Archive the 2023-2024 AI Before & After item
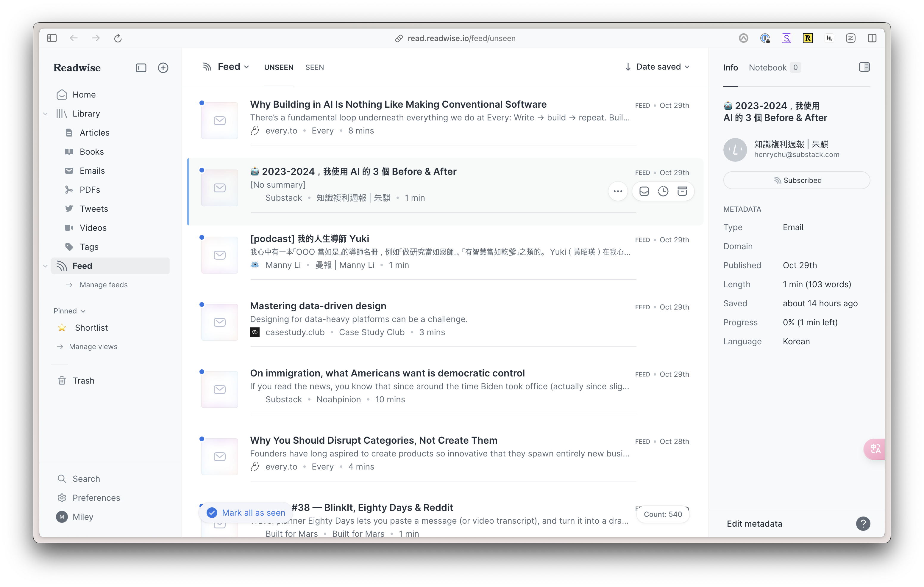This screenshot has height=587, width=924. pos(682,191)
